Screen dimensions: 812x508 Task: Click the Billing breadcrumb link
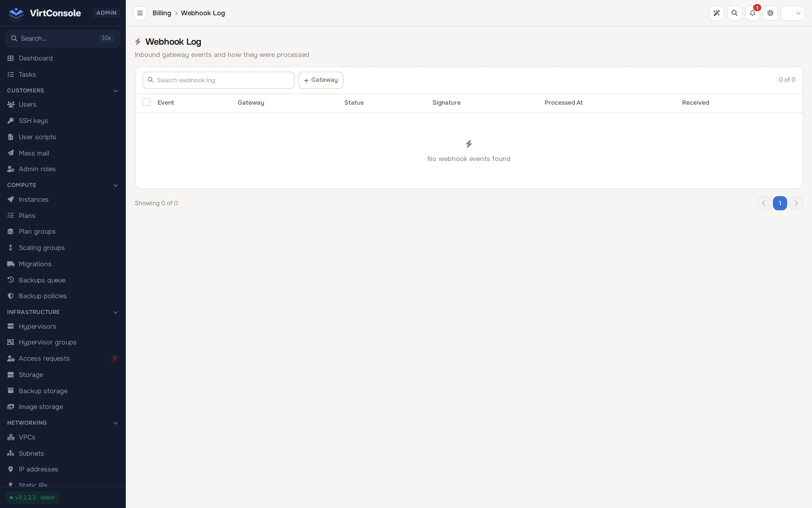(162, 13)
